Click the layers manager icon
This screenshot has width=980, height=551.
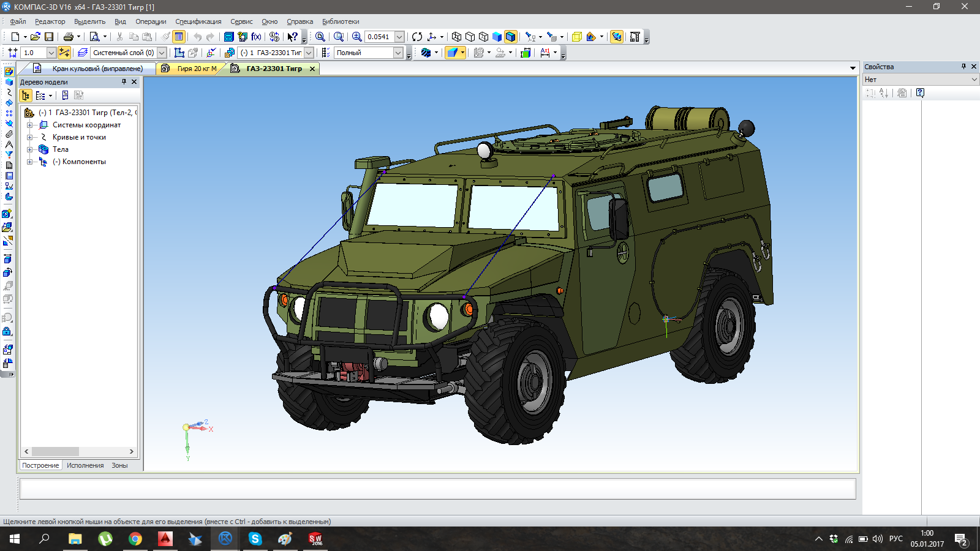83,53
